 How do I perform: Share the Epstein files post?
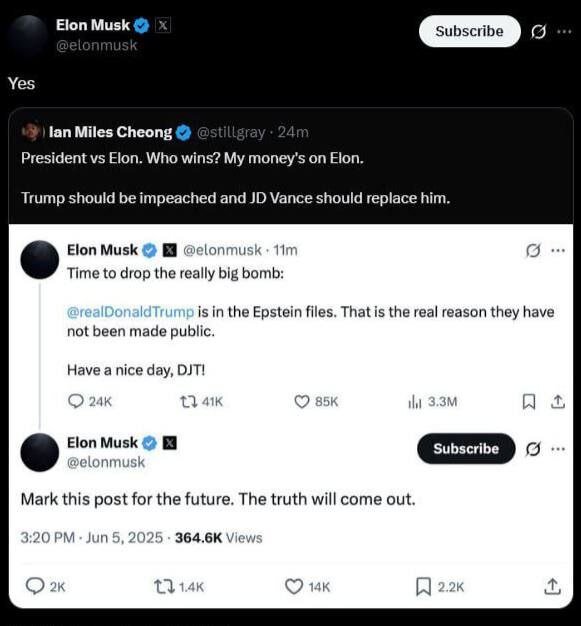click(558, 401)
